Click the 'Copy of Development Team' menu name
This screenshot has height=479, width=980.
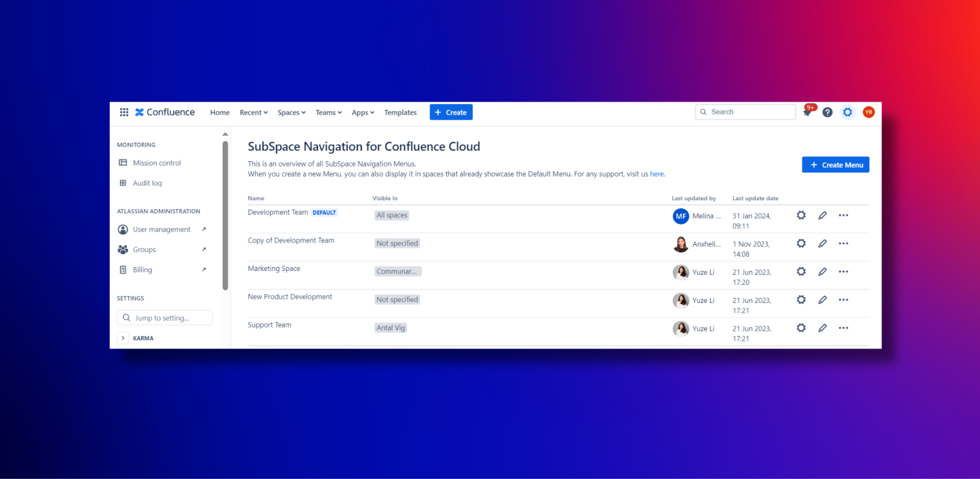pyautogui.click(x=291, y=241)
